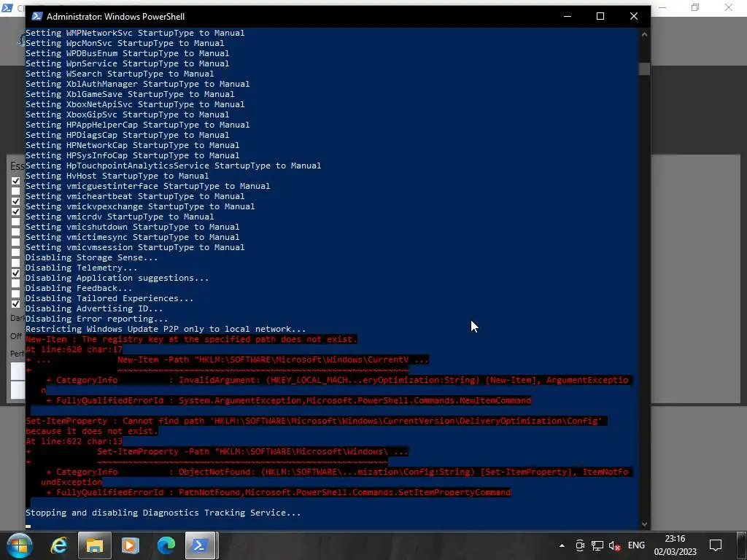
Task: Maximize the Administrator: Windows PowerShell window
Action: click(x=600, y=16)
